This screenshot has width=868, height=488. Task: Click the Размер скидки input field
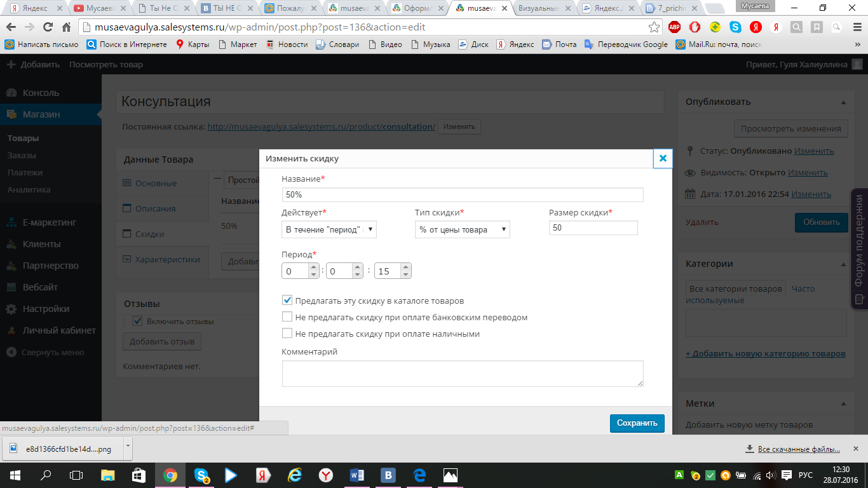[x=593, y=227]
